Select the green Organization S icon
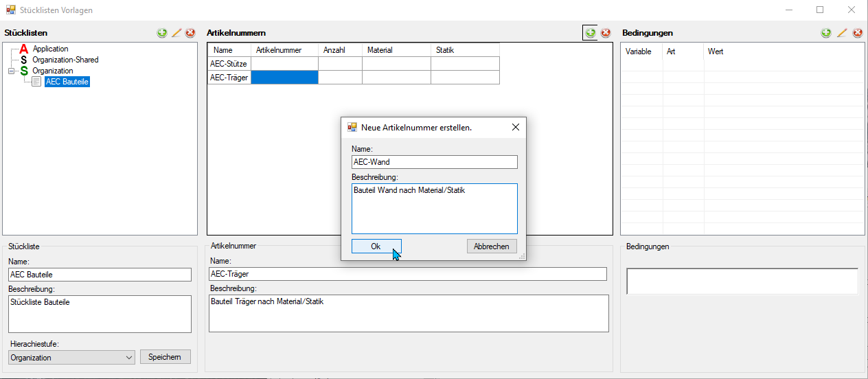 [x=24, y=71]
